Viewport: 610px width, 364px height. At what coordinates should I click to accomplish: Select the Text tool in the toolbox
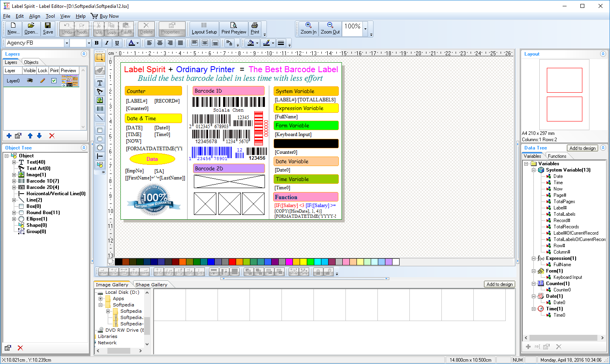(x=100, y=83)
